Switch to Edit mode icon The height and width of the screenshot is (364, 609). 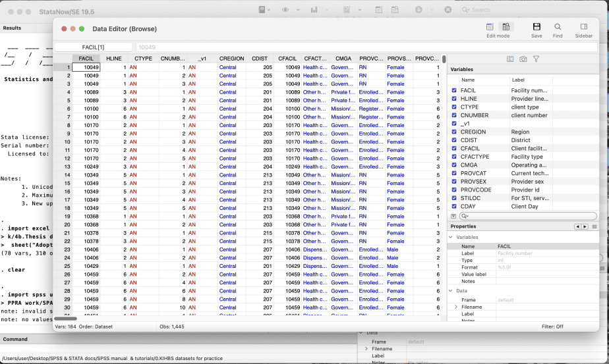coord(490,27)
